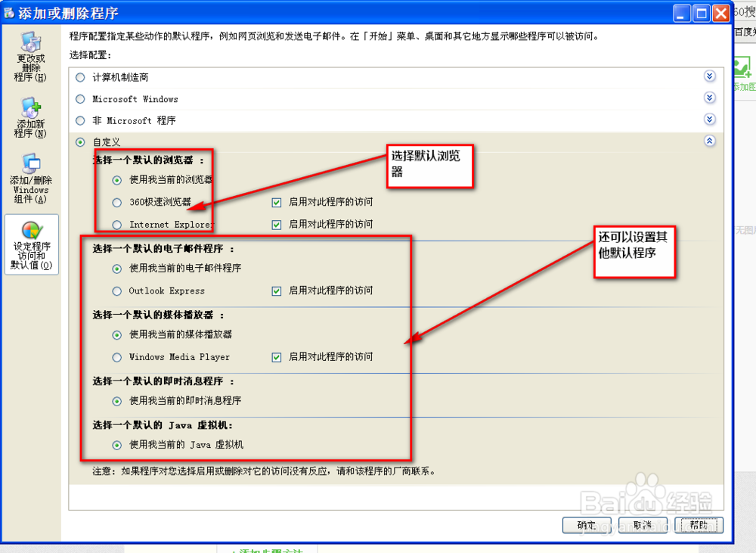756x553 pixels.
Task: Expand the Microsoft Windows section chevron
Action: tap(709, 98)
